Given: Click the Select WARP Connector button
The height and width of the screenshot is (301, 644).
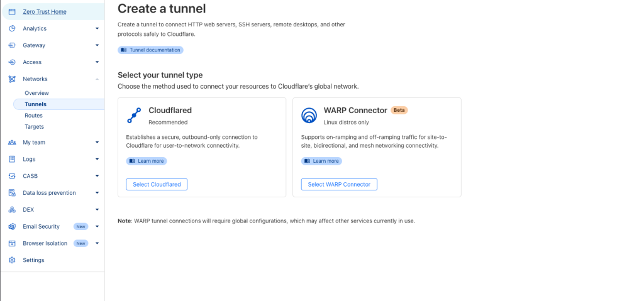Looking at the screenshot, I should tap(339, 184).
